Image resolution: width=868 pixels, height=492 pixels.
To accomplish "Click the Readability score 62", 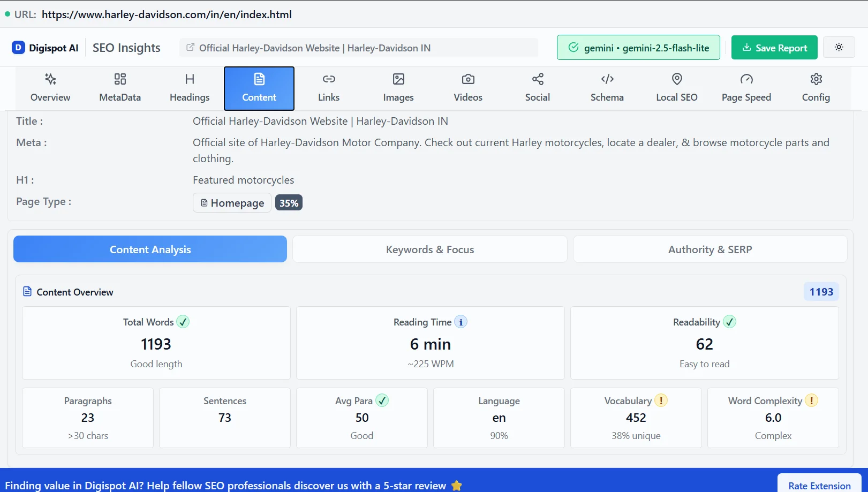I will click(705, 344).
